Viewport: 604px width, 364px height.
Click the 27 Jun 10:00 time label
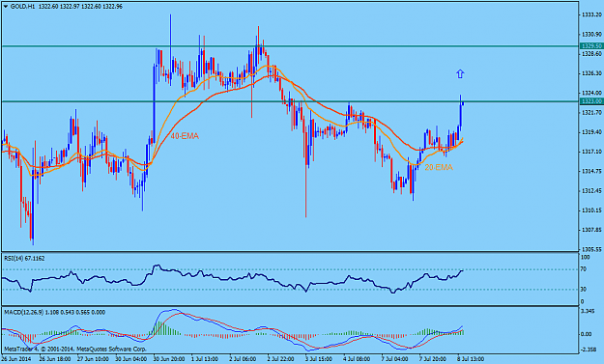[x=93, y=359]
